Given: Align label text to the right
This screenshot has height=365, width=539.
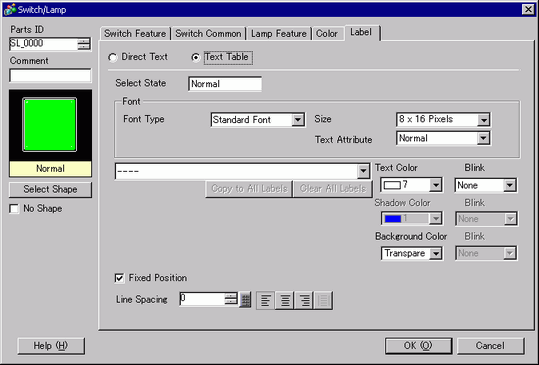Looking at the screenshot, I should [x=304, y=300].
